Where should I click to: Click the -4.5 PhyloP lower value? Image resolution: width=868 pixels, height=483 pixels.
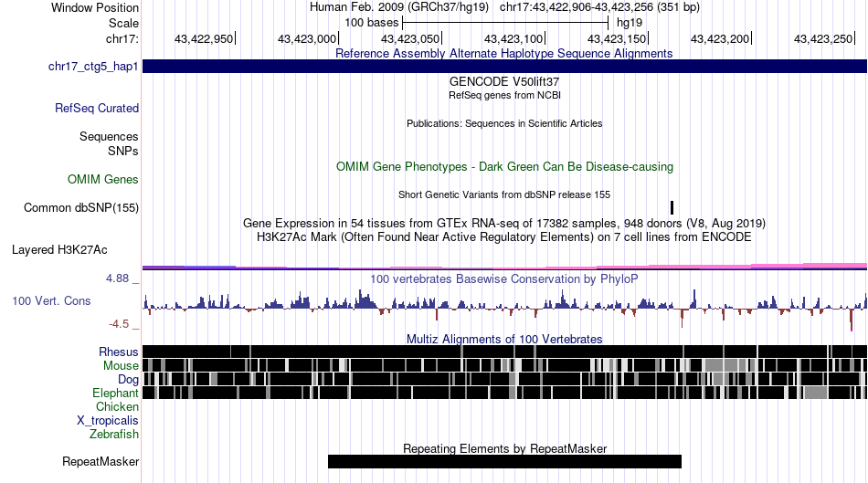click(119, 323)
